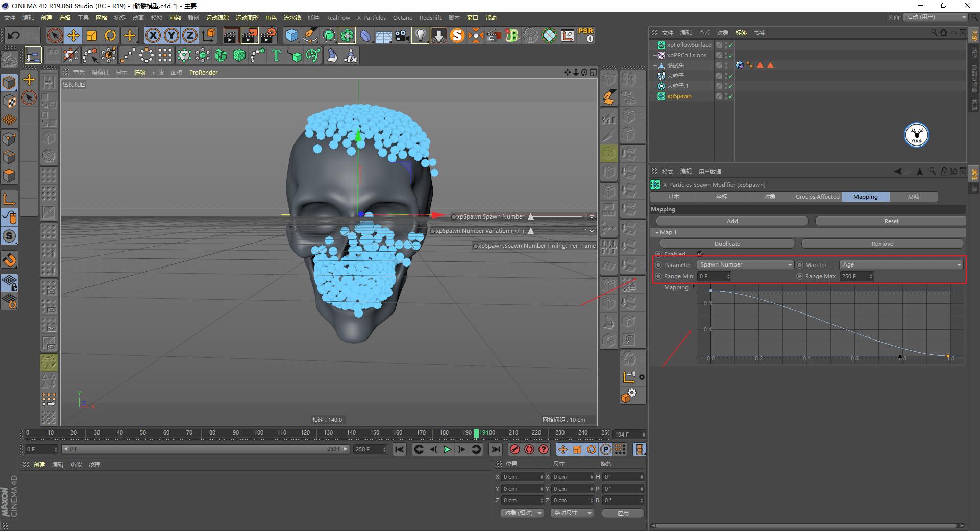Image resolution: width=980 pixels, height=531 pixels.
Task: Add a Cube primitive from the toolbar
Action: [292, 35]
